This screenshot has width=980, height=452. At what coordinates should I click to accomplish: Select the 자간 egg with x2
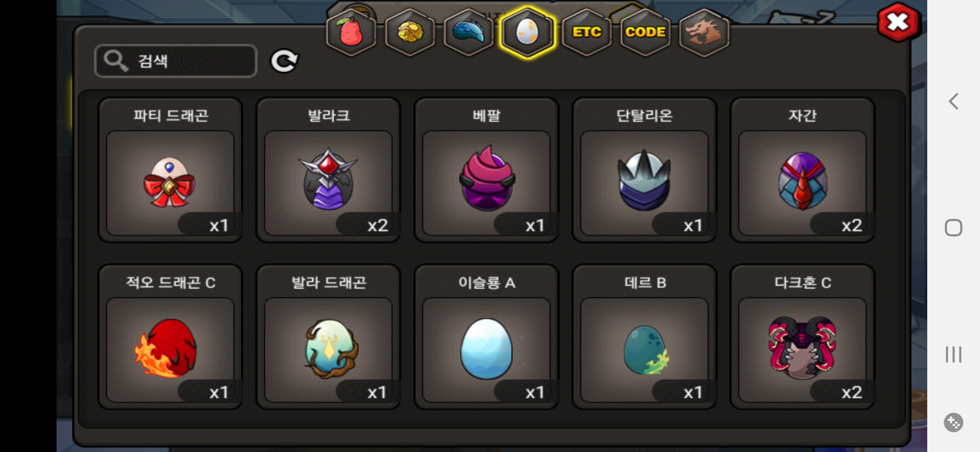coord(802,170)
